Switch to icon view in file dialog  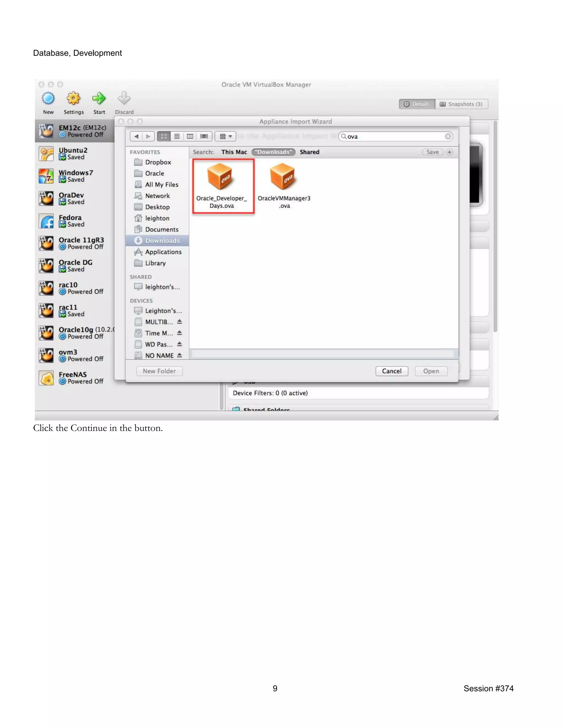(x=164, y=136)
